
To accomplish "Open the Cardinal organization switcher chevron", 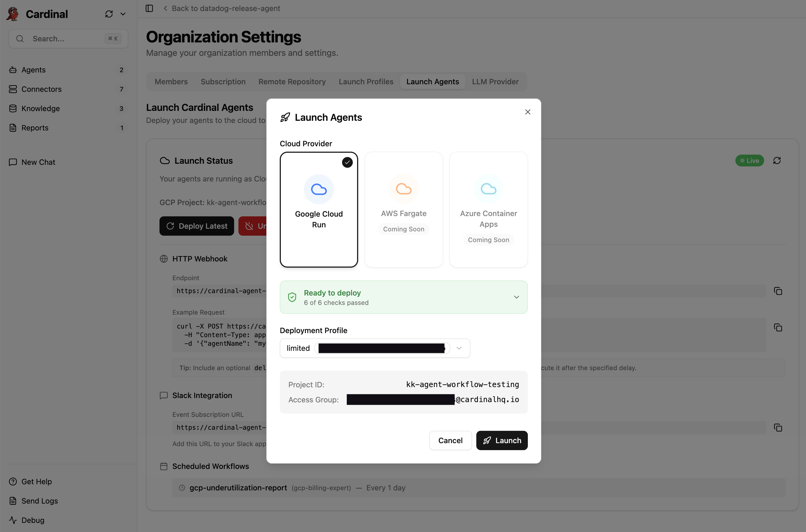I will [x=123, y=14].
